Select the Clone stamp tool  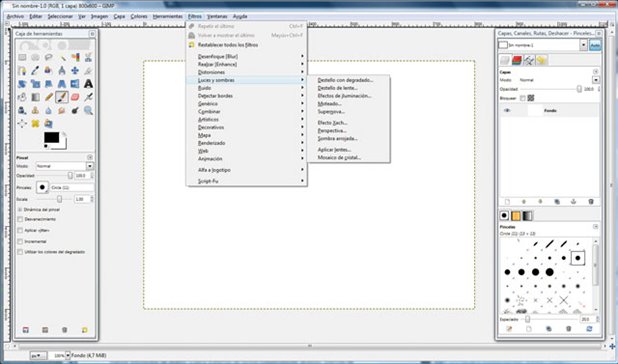click(x=35, y=110)
